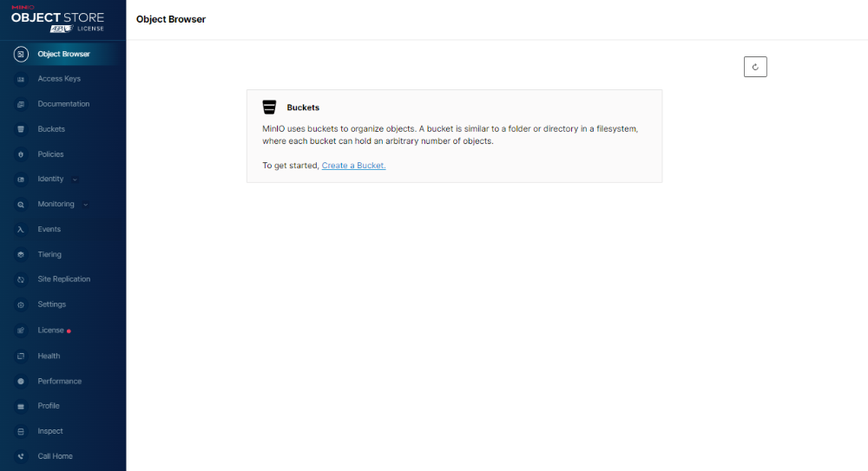Click the Call Home phone icon
Screen dimensions: 868x471
click(x=21, y=456)
